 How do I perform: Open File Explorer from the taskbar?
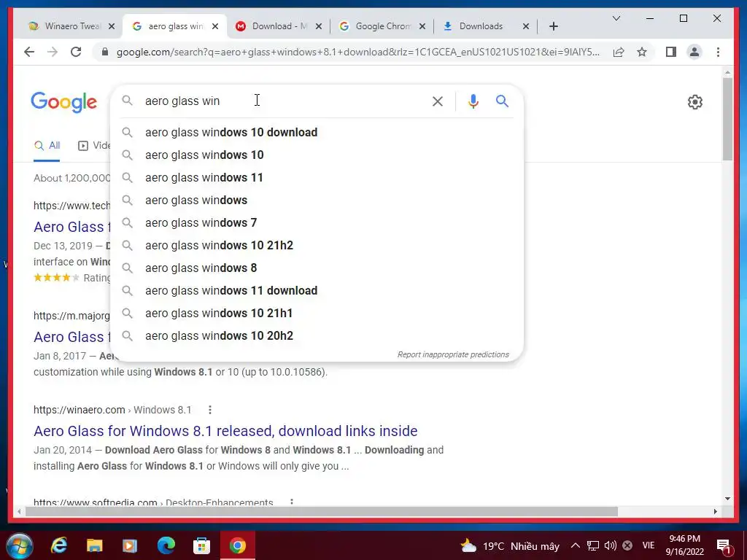click(x=94, y=545)
